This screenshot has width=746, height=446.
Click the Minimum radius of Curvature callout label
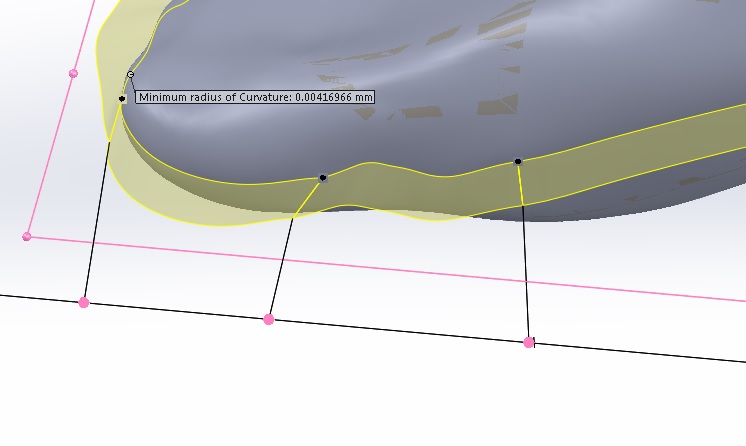click(255, 97)
